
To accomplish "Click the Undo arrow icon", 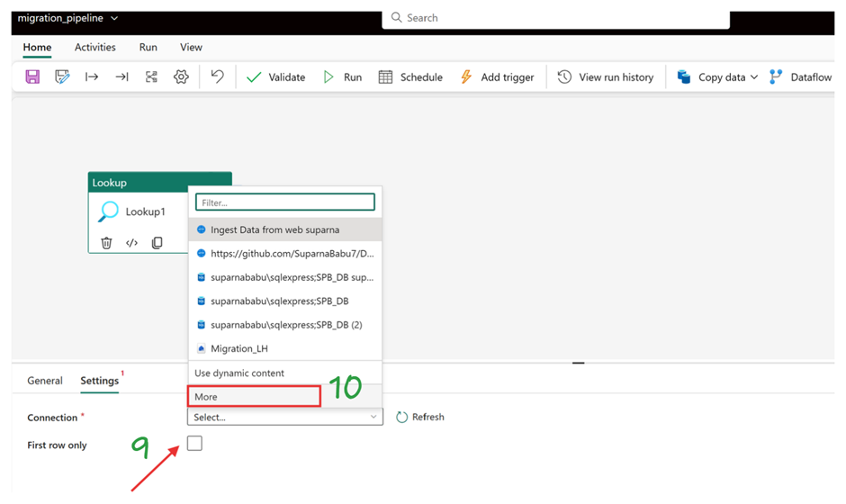I will 218,76.
